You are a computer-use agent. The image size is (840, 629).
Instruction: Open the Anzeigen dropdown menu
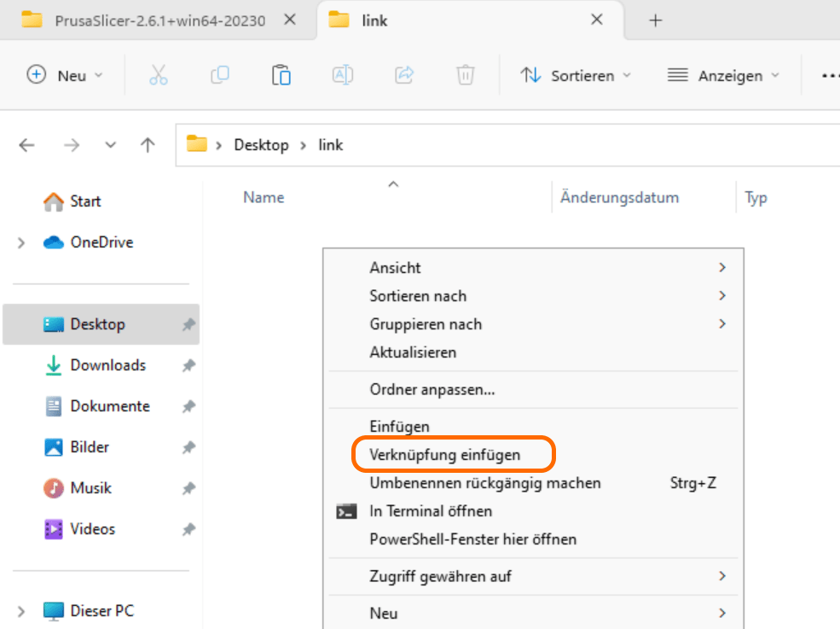(723, 75)
